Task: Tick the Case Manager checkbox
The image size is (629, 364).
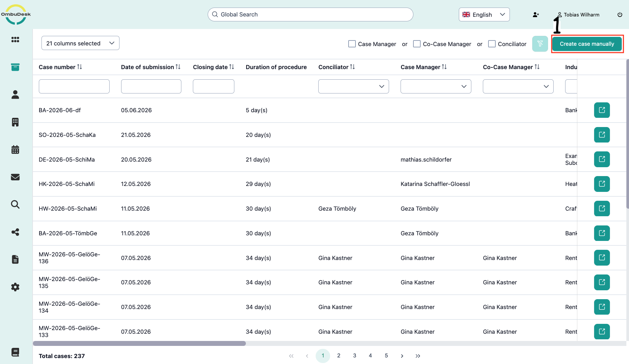Action: [352, 44]
